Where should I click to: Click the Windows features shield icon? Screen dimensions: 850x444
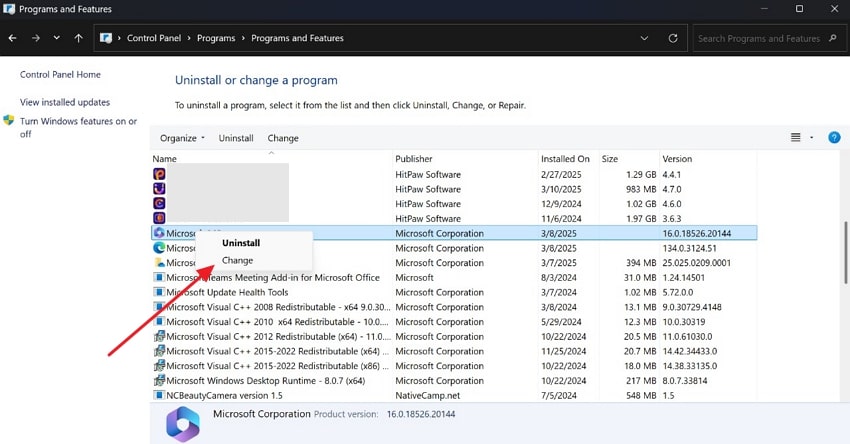(x=9, y=121)
